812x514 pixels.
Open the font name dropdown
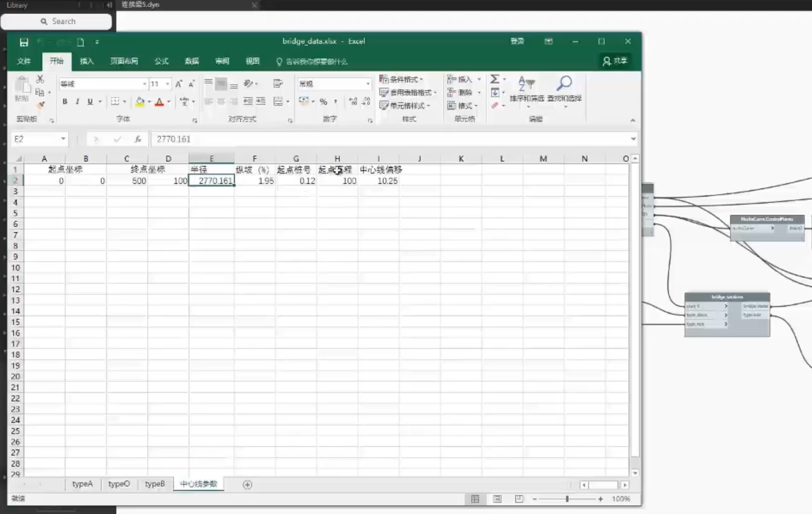(x=144, y=84)
